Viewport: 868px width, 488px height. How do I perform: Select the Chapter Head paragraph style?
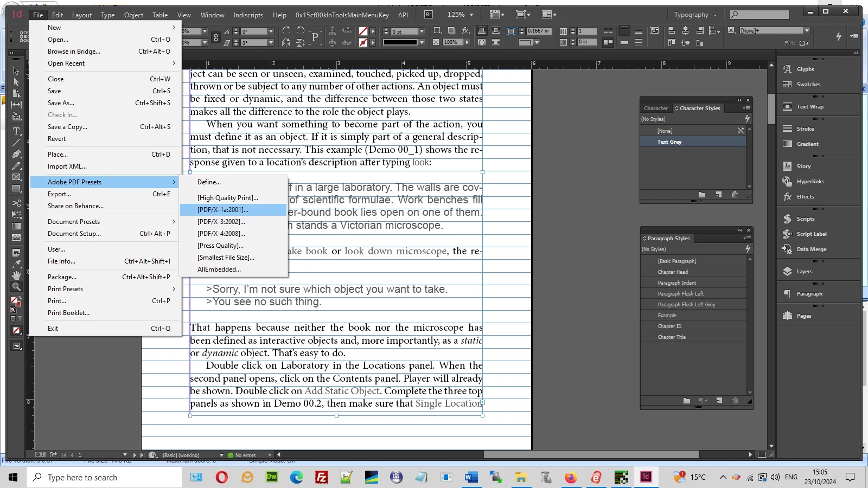(x=693, y=272)
